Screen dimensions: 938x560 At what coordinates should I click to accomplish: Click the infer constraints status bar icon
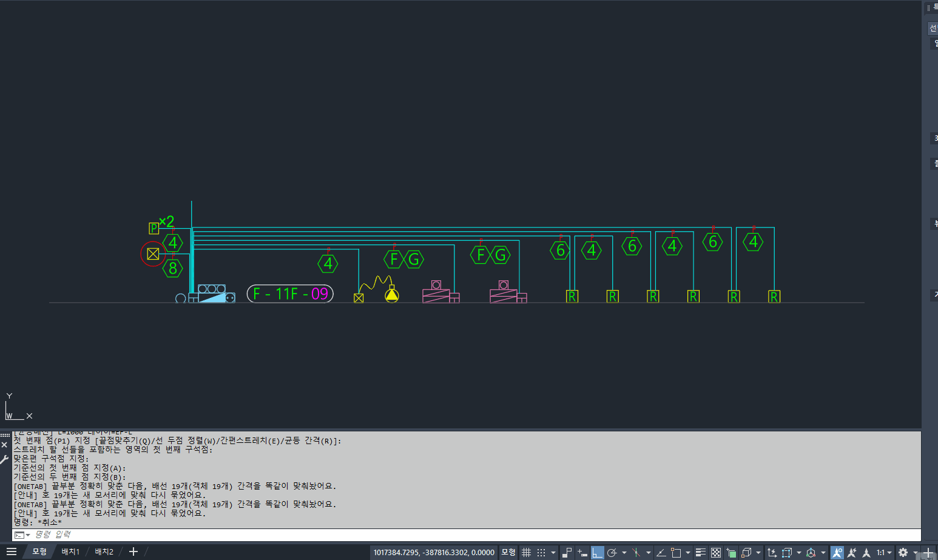(x=567, y=552)
